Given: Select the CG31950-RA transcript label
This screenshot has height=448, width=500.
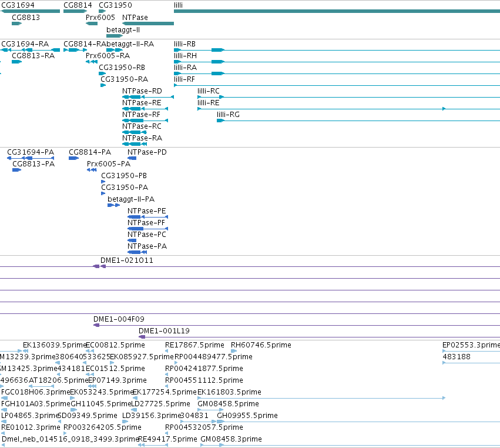Looking at the screenshot, I should click(125, 79).
